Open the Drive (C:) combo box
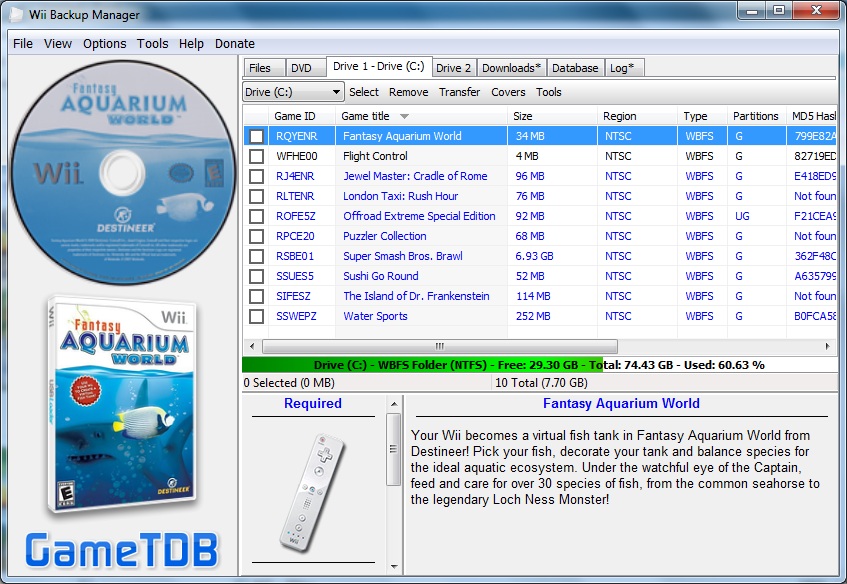Viewport: 847px width, 584px height. [293, 92]
